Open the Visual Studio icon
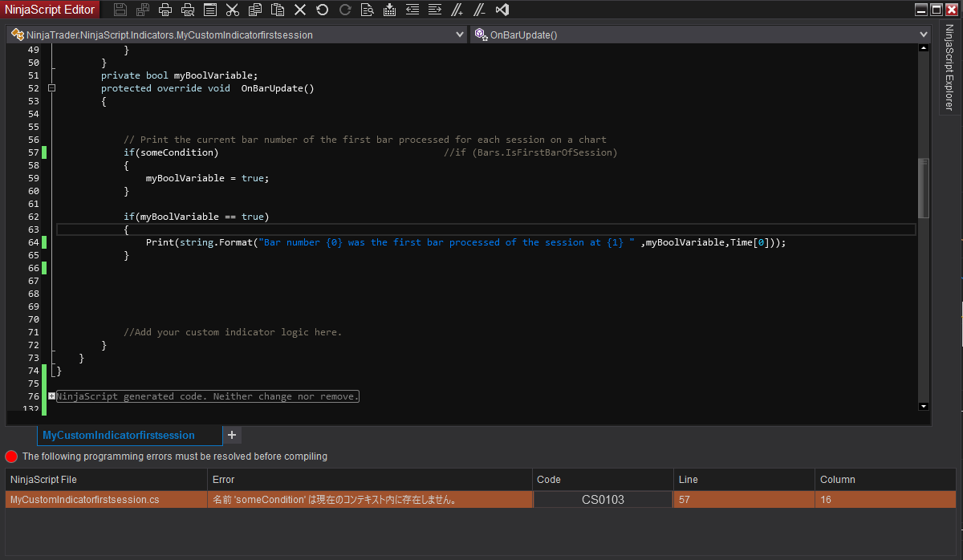 pos(502,10)
